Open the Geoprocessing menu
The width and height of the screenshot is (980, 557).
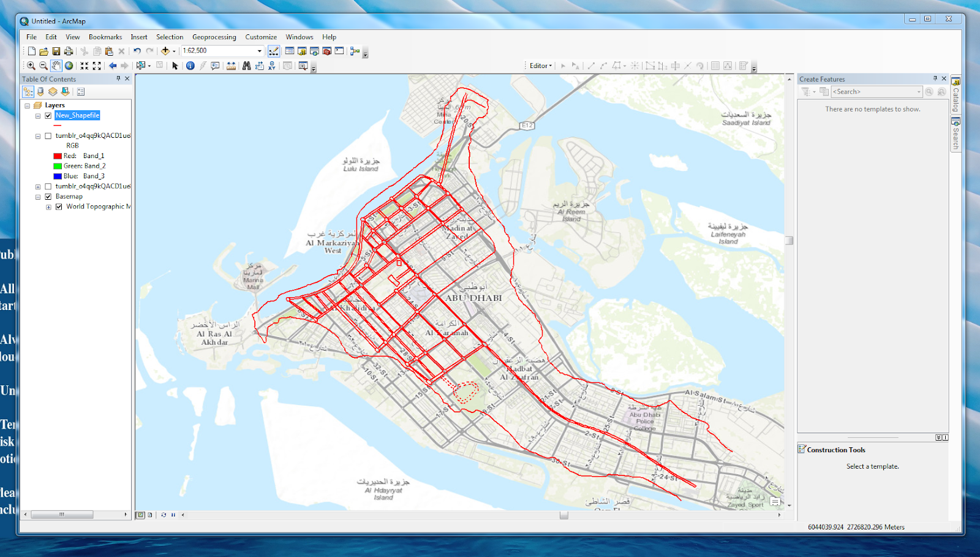214,37
